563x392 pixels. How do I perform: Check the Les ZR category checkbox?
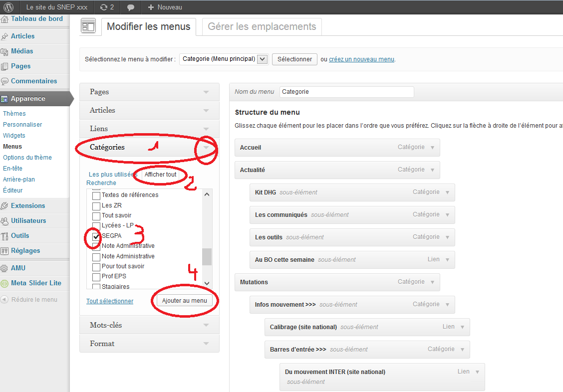pos(96,205)
